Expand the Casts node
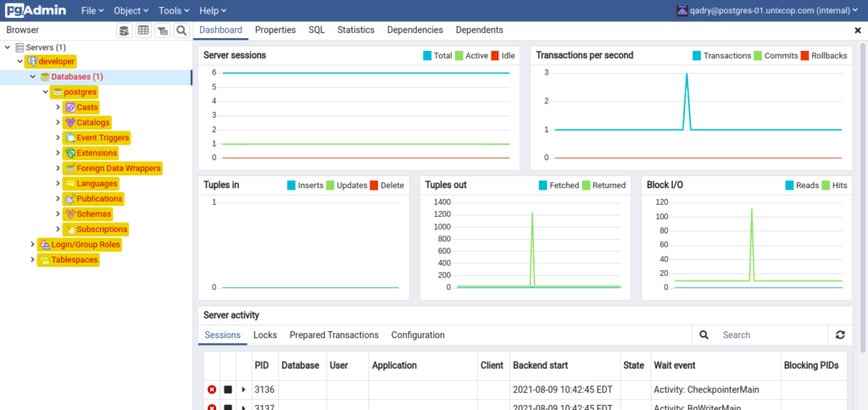 (x=58, y=108)
